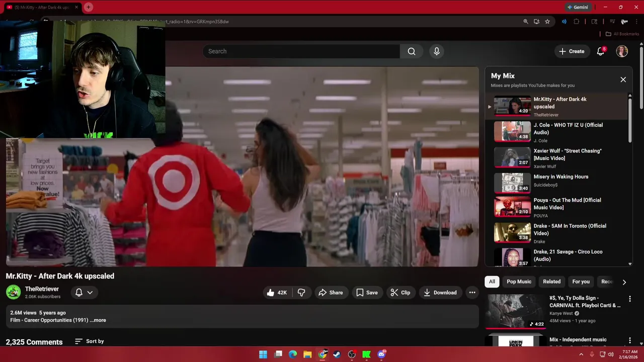
Task: Show hidden system tray icons
Action: point(581,354)
